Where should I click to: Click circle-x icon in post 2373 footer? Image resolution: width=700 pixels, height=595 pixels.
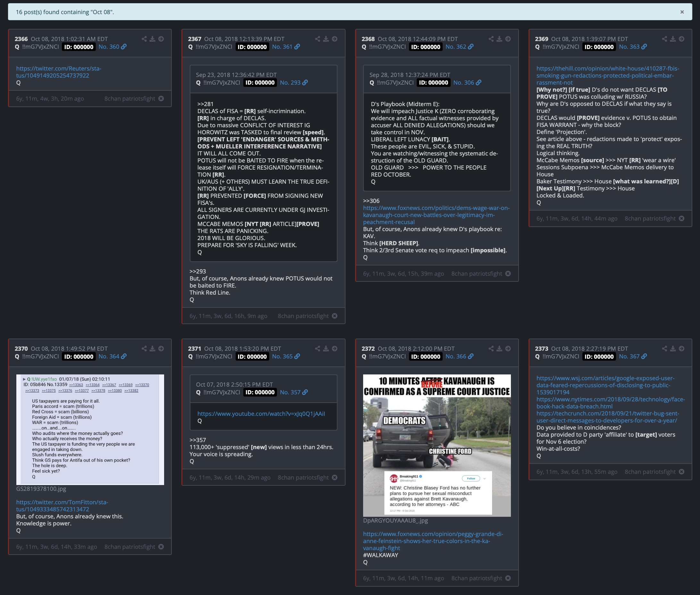[x=681, y=472]
